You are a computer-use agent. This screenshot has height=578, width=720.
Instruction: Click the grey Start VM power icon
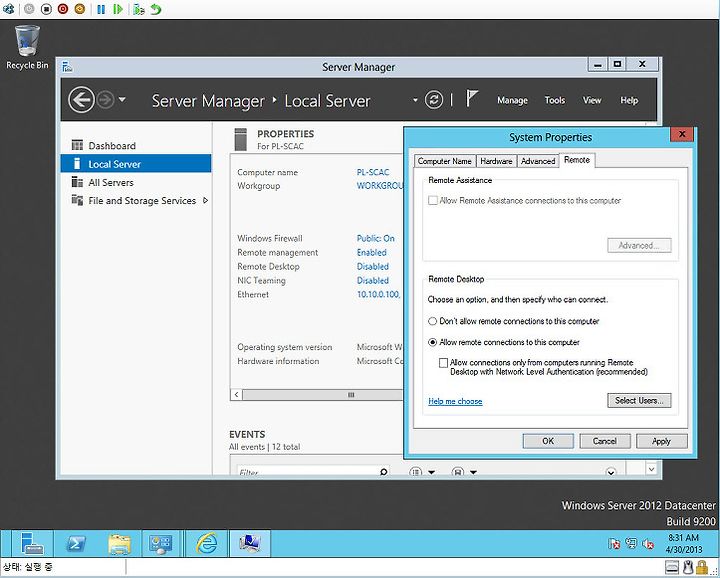[x=29, y=9]
